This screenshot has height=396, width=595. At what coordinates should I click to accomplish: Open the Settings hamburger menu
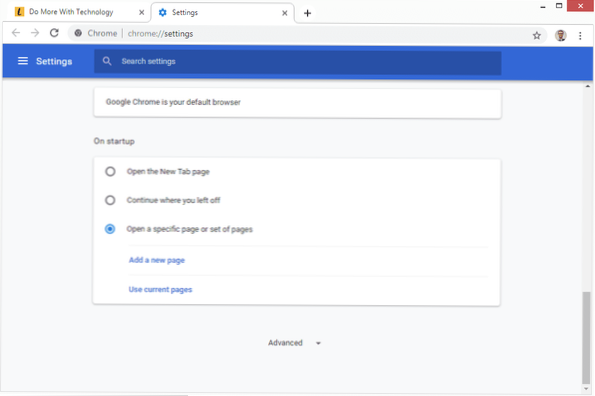click(x=23, y=61)
